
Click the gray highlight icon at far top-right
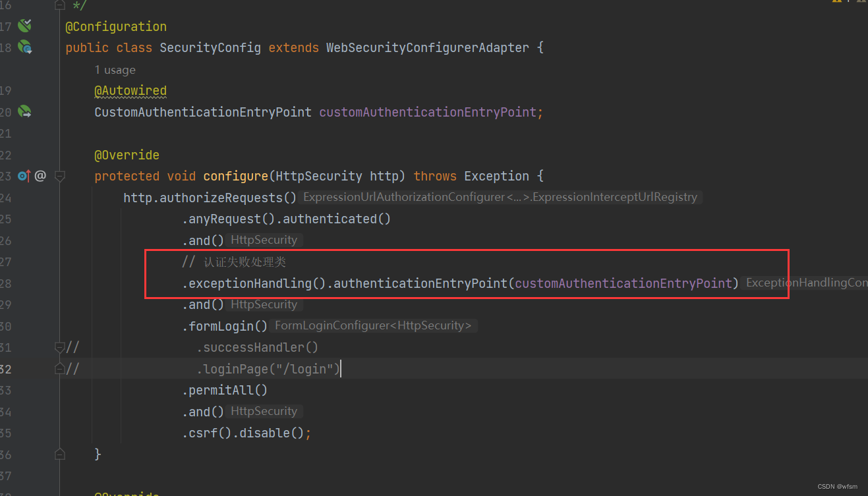860,2
